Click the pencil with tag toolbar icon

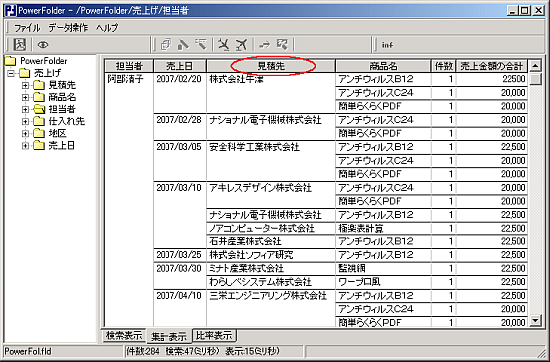183,45
